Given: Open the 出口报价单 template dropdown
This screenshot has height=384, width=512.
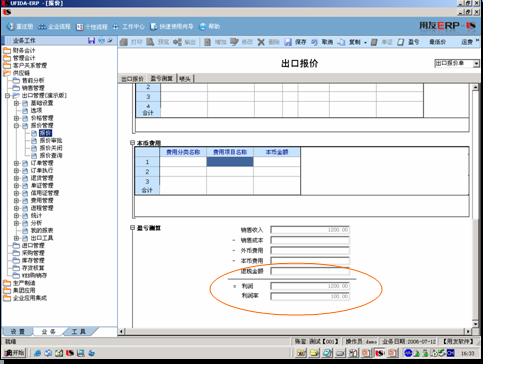Looking at the screenshot, I should [476, 63].
